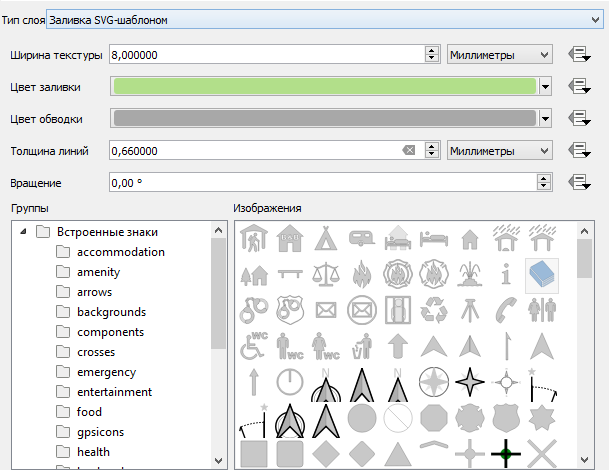The width and height of the screenshot is (609, 470).
Task: Open data-defined override for Вращение
Action: point(577,183)
